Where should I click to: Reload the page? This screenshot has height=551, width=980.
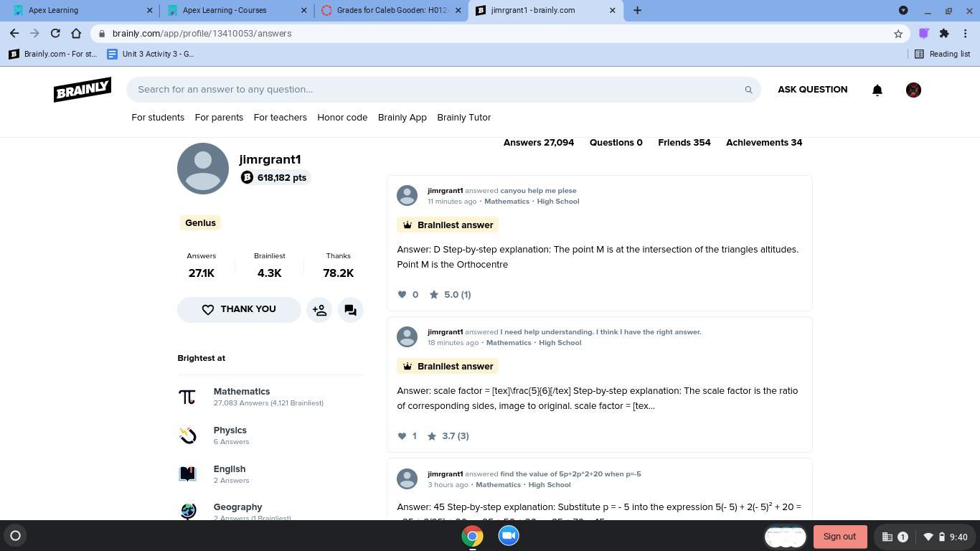(x=55, y=33)
